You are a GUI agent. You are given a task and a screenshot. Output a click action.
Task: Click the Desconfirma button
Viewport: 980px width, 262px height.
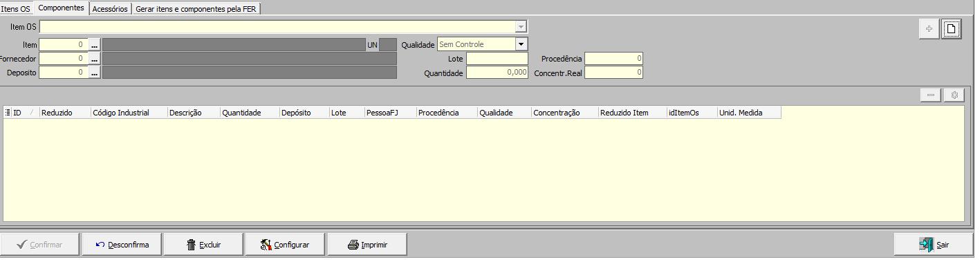pyautogui.click(x=122, y=245)
